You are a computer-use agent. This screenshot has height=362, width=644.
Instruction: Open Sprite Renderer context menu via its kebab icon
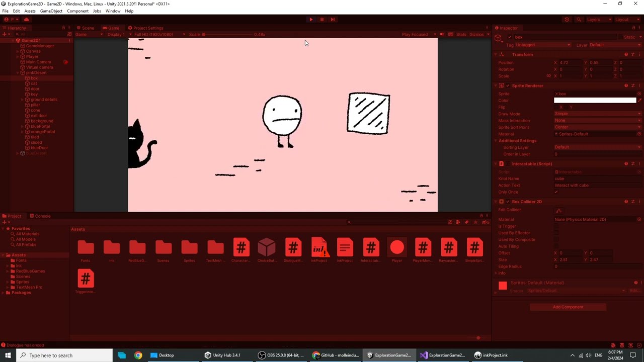pos(639,85)
